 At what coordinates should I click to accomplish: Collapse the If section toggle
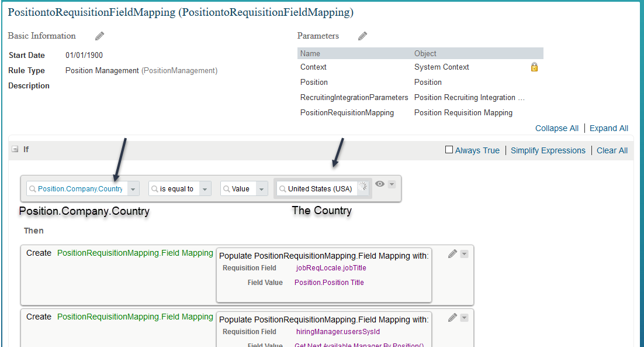point(15,149)
